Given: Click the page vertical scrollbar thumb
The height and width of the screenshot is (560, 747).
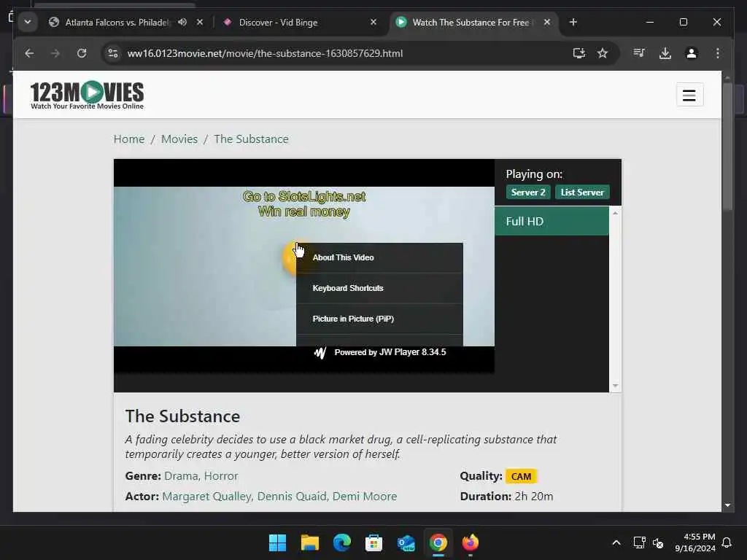Looking at the screenshot, I should [x=727, y=146].
